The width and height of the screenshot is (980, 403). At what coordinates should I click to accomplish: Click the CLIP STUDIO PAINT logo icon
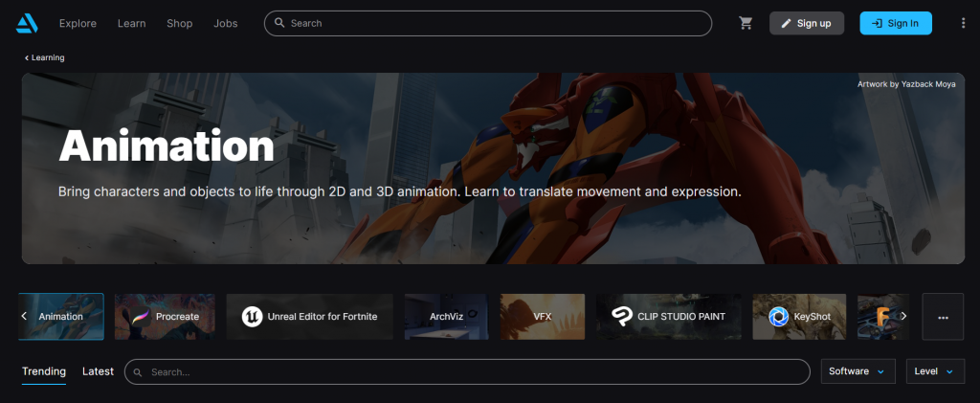[622, 317]
